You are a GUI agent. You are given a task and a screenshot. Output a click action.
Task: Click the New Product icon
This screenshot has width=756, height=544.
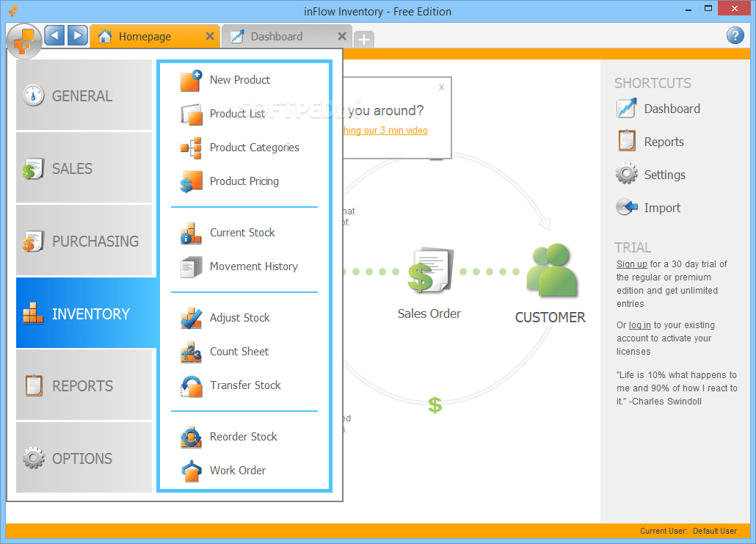point(191,81)
